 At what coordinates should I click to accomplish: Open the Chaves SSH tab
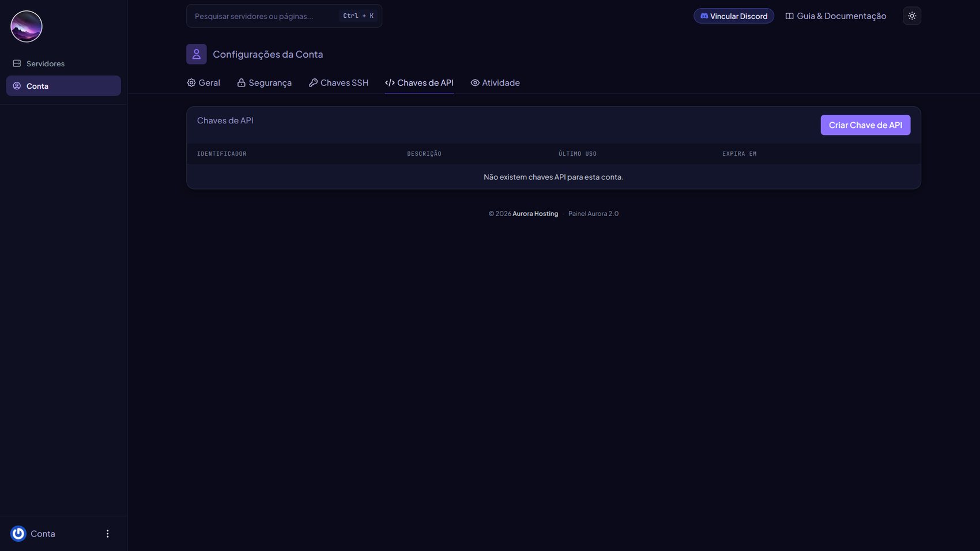point(338,83)
